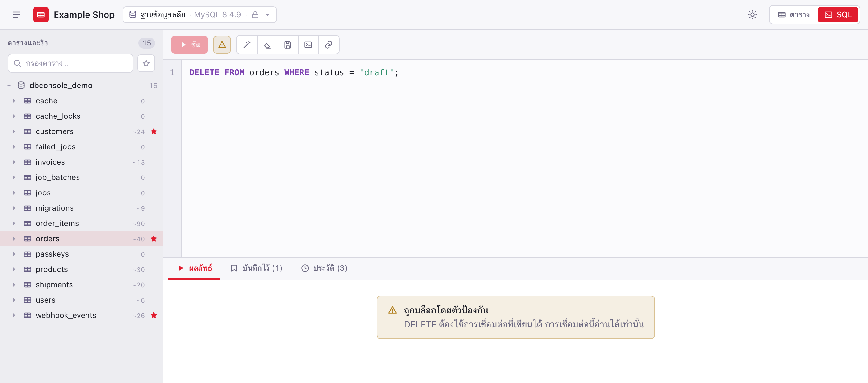Click the Example Shop title text
The height and width of the screenshot is (383, 868).
coord(84,15)
